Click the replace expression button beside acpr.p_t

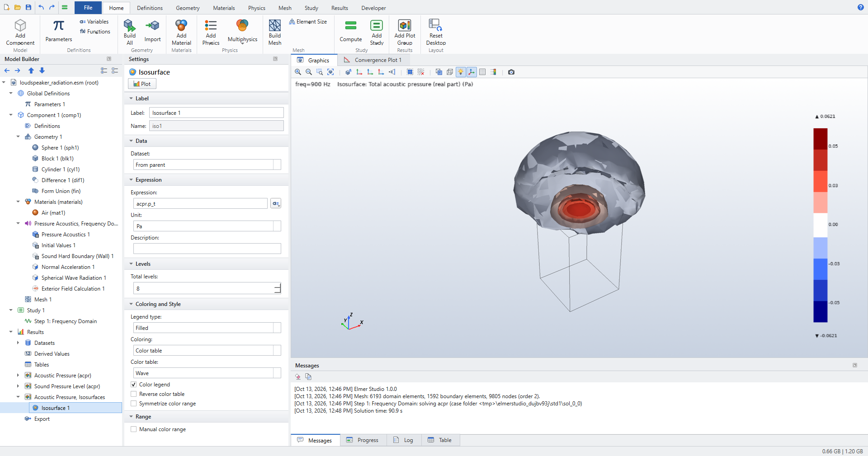pos(276,204)
